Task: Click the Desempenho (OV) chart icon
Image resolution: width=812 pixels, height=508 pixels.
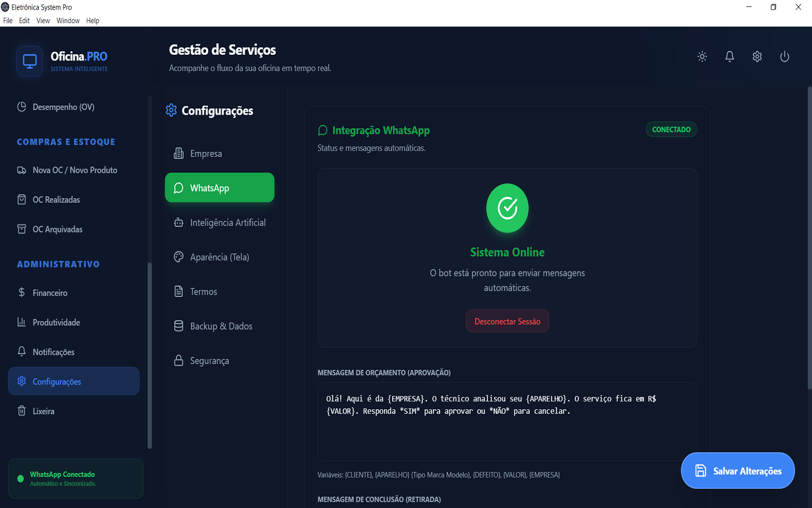Action: (x=21, y=107)
